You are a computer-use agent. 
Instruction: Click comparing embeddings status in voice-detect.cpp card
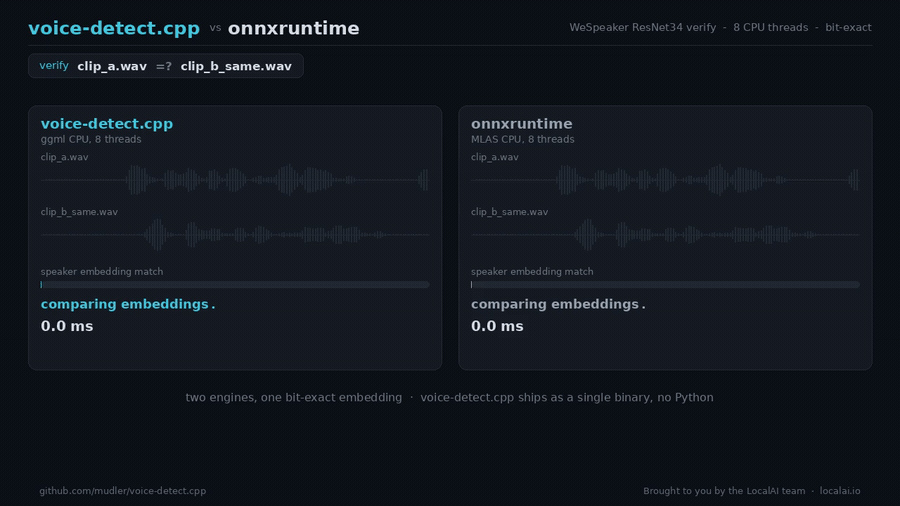tap(127, 304)
